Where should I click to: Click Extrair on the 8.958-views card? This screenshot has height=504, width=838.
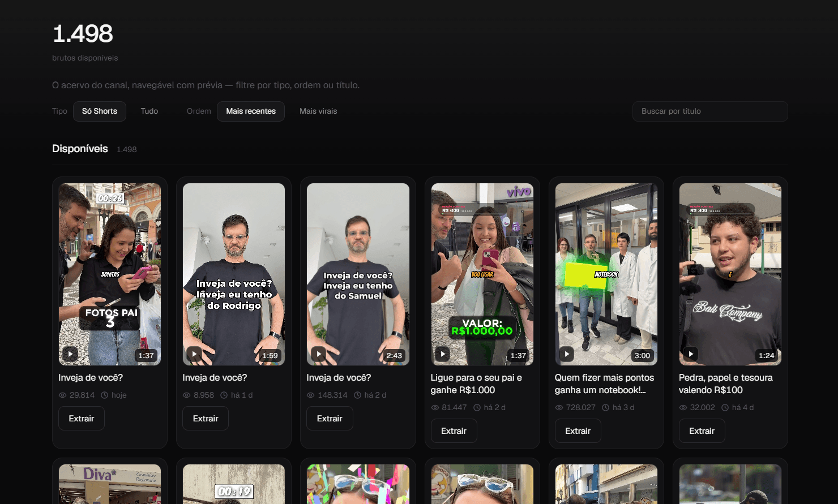(206, 419)
